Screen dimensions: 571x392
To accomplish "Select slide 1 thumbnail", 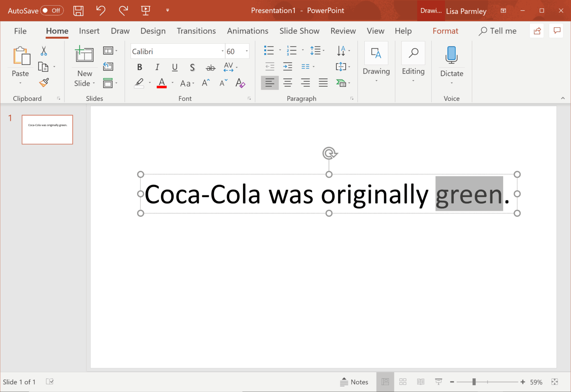I will tap(47, 130).
